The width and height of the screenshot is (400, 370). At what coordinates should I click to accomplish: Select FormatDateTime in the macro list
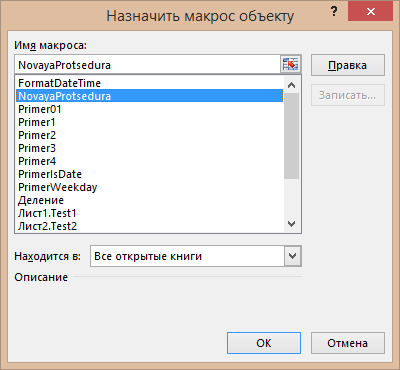(x=149, y=83)
